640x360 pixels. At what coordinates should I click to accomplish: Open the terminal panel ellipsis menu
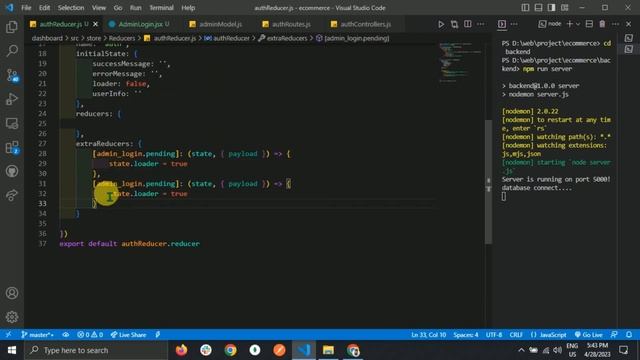(615, 24)
